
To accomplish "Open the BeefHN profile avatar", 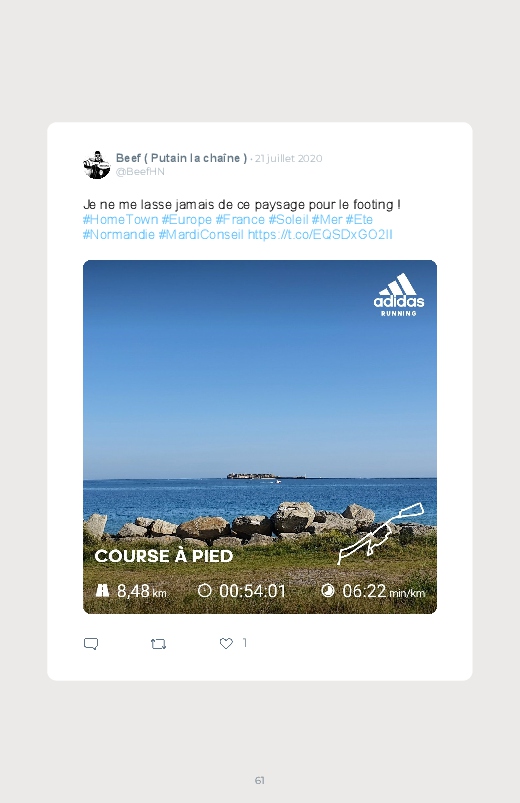I will tap(97, 165).
